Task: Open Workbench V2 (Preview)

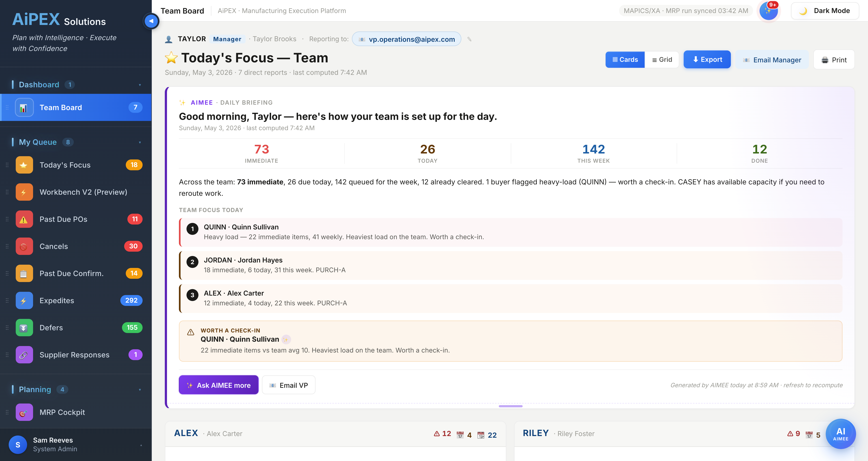Action: pos(76,192)
